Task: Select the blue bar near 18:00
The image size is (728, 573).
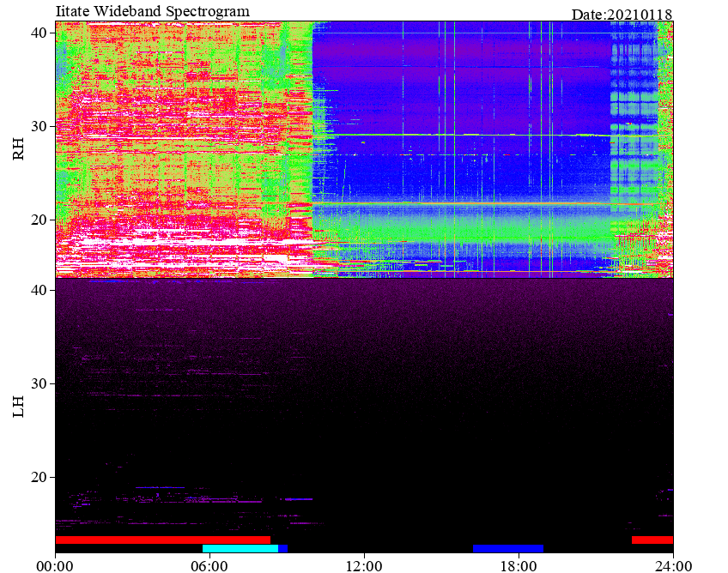Action: (508, 548)
